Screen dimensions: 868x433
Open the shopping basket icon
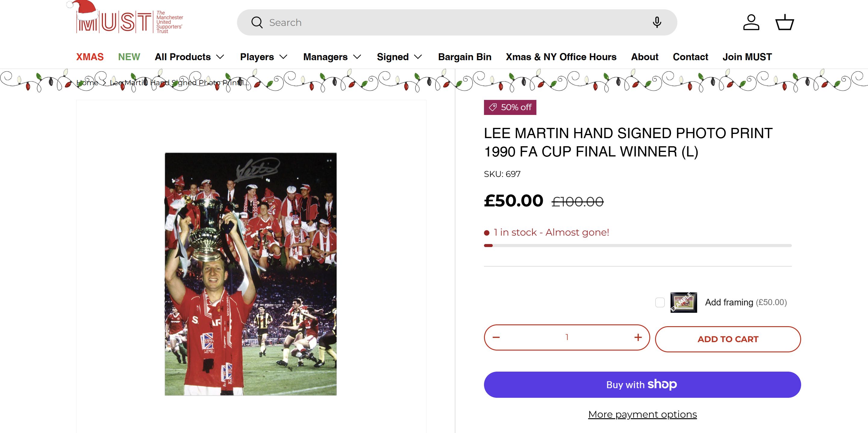click(785, 23)
